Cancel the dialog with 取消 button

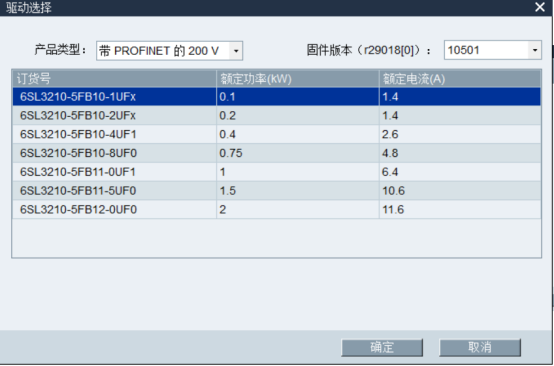point(480,347)
